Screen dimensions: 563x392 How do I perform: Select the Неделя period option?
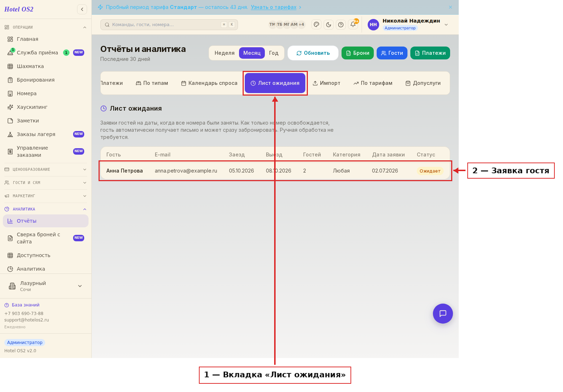pyautogui.click(x=224, y=53)
